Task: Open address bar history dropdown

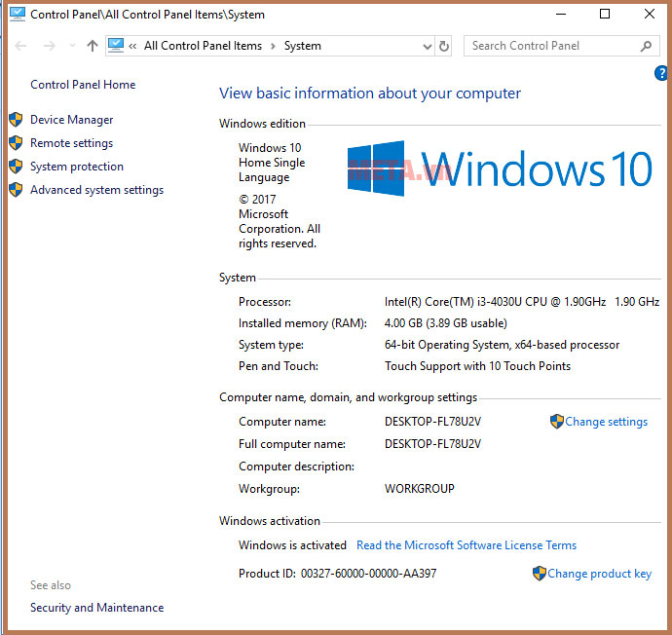Action: (x=427, y=46)
